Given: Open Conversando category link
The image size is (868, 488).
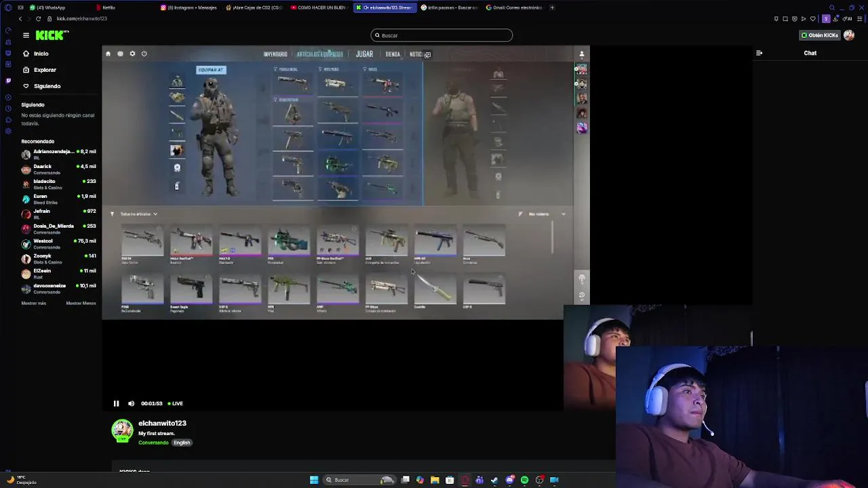Looking at the screenshot, I should pyautogui.click(x=153, y=443).
